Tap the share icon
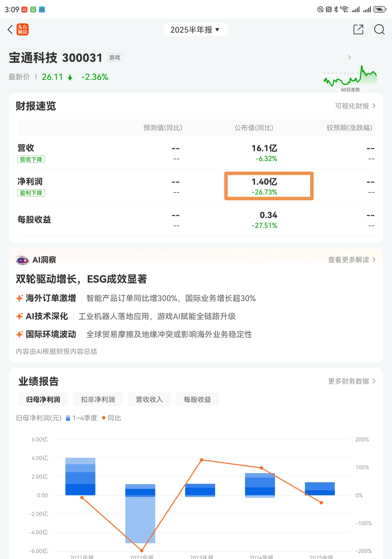The height and width of the screenshot is (559, 392). [x=358, y=29]
